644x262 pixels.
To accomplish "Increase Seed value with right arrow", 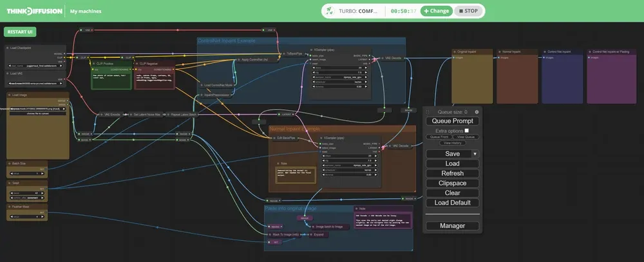I will (x=44, y=193).
